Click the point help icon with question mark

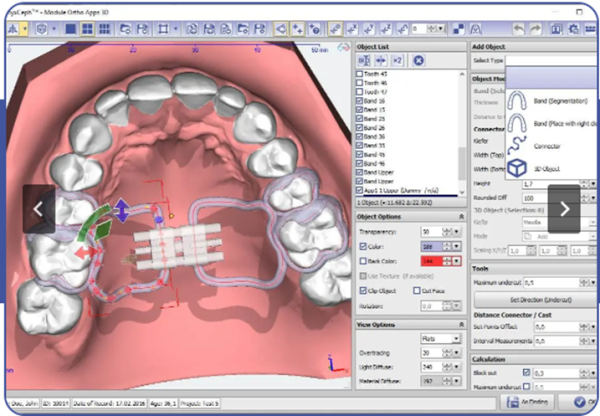click(x=314, y=29)
